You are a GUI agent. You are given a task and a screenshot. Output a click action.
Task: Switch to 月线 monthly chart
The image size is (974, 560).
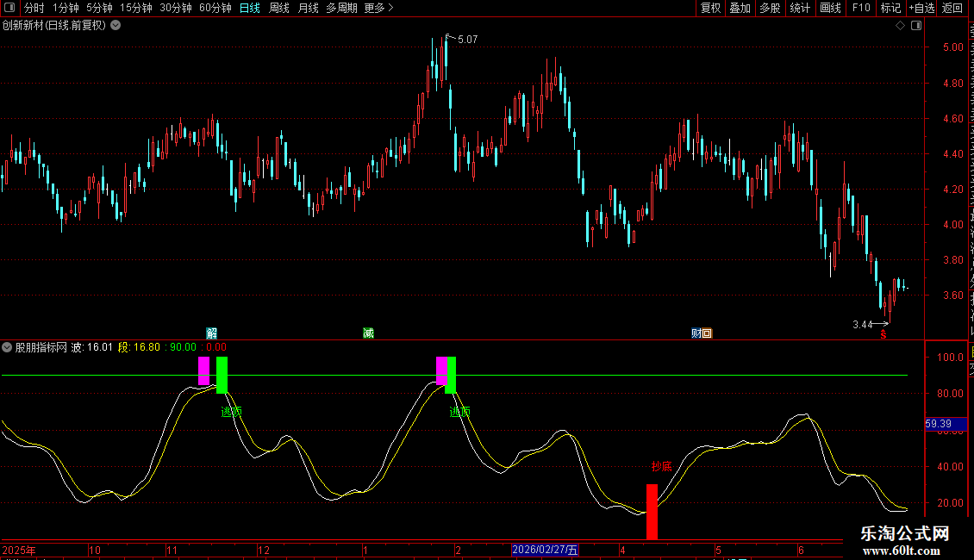tap(308, 8)
